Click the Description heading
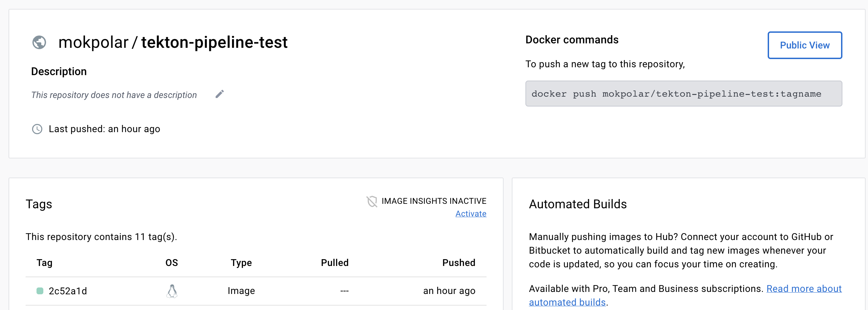Screen dimensions: 868x310 (x=59, y=71)
